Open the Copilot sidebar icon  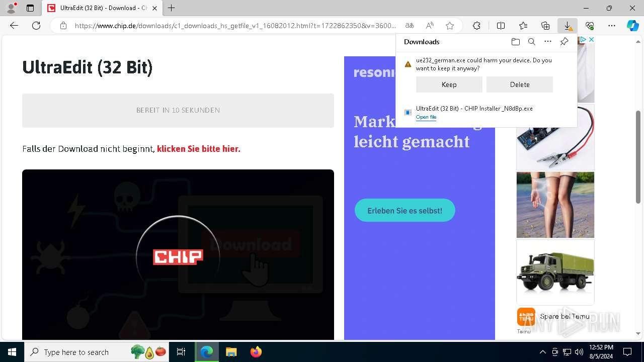coord(632,26)
